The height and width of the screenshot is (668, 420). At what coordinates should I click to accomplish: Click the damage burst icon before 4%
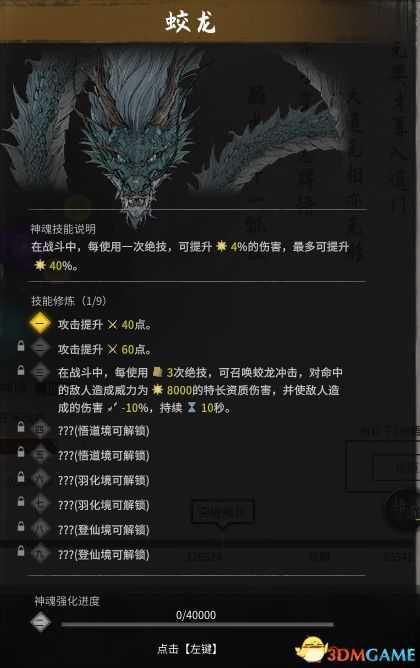(x=221, y=246)
